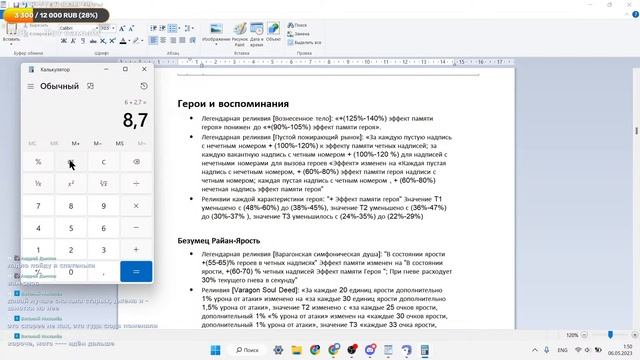Expand the Paste (Вставить) dropdown arrow
The image size is (640, 360).
11,43
